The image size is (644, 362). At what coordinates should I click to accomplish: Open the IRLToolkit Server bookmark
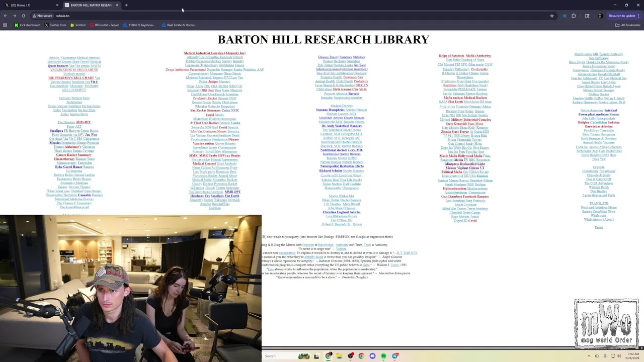click(104, 25)
